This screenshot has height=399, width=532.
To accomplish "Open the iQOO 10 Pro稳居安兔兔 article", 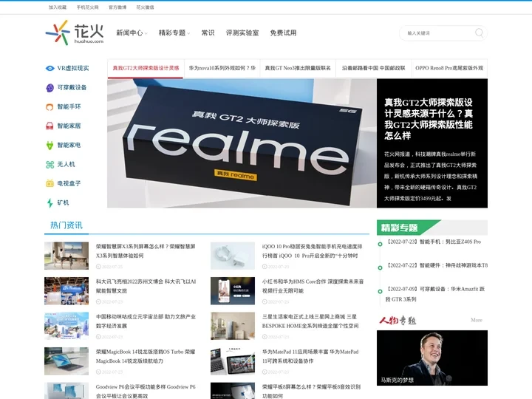I will pyautogui.click(x=312, y=251).
